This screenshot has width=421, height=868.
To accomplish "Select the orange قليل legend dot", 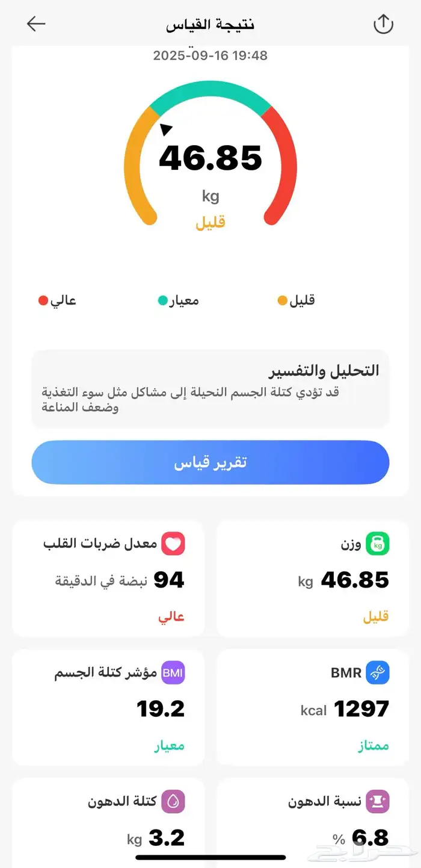I will click(x=282, y=300).
